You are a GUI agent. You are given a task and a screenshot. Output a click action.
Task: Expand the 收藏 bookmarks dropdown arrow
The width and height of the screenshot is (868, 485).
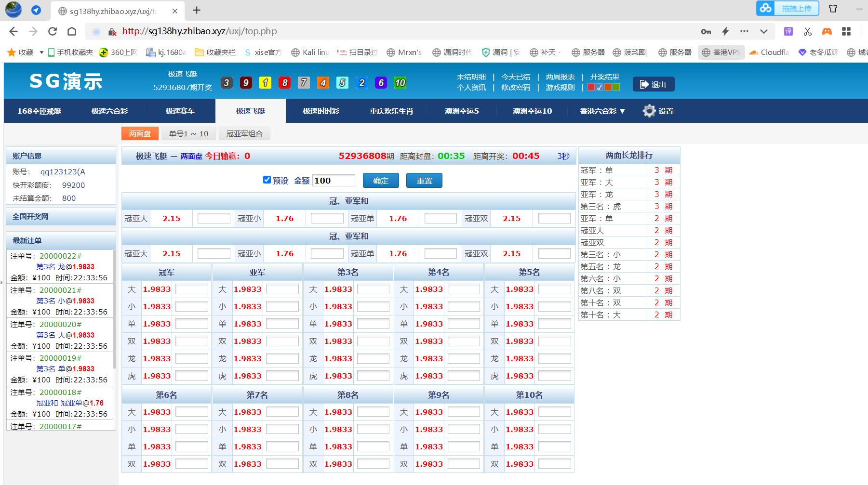tap(41, 52)
